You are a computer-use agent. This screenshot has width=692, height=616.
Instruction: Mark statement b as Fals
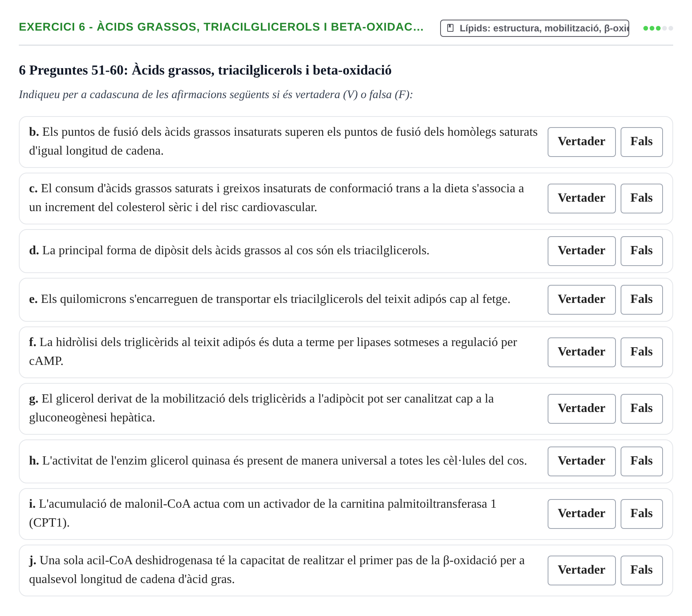pyautogui.click(x=641, y=142)
